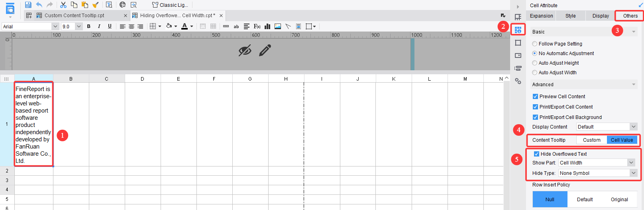Open the widget dropdown-box icon in right sidebar
644x210 pixels.
518,55
